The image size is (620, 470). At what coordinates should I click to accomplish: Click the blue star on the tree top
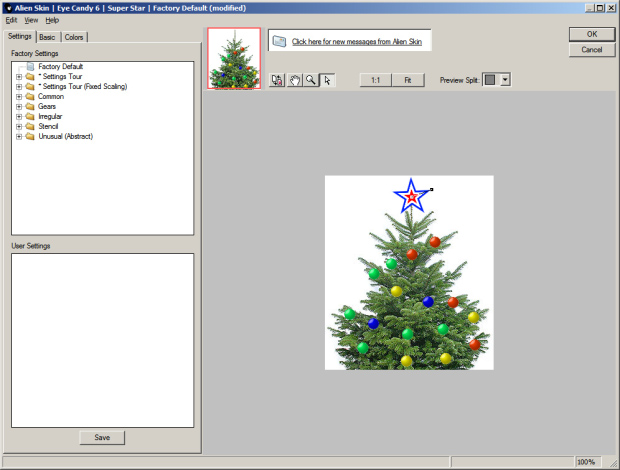pyautogui.click(x=411, y=196)
